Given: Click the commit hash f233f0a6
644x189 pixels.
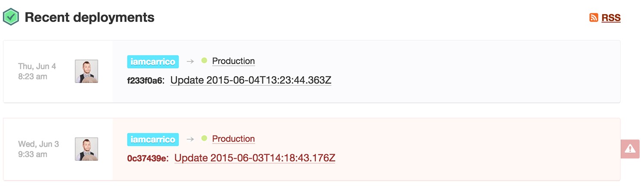Looking at the screenshot, I should [x=146, y=81].
